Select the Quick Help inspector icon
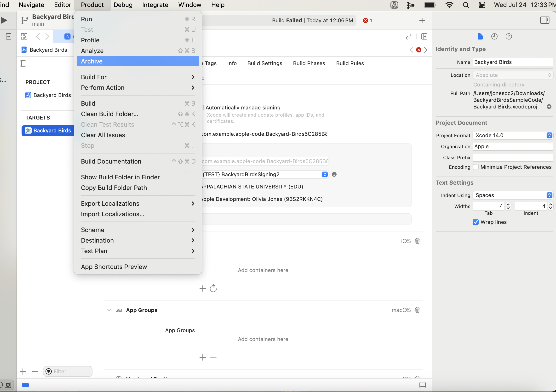This screenshot has height=392, width=556. click(509, 37)
